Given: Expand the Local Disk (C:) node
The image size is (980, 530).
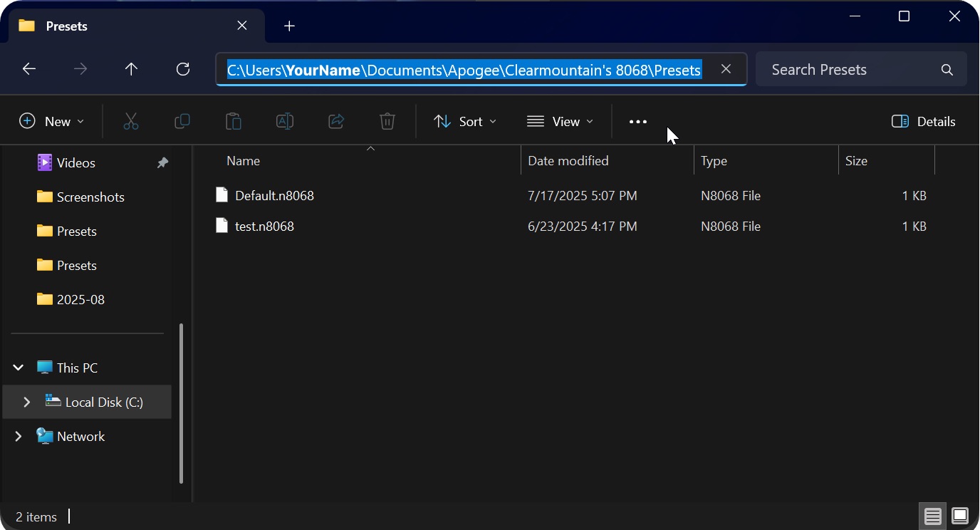Looking at the screenshot, I should pos(27,402).
